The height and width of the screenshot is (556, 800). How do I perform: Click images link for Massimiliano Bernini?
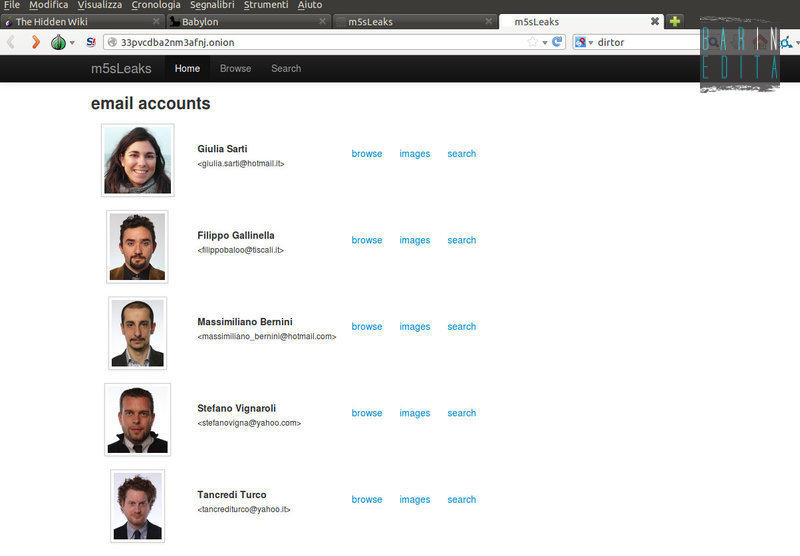click(x=414, y=326)
